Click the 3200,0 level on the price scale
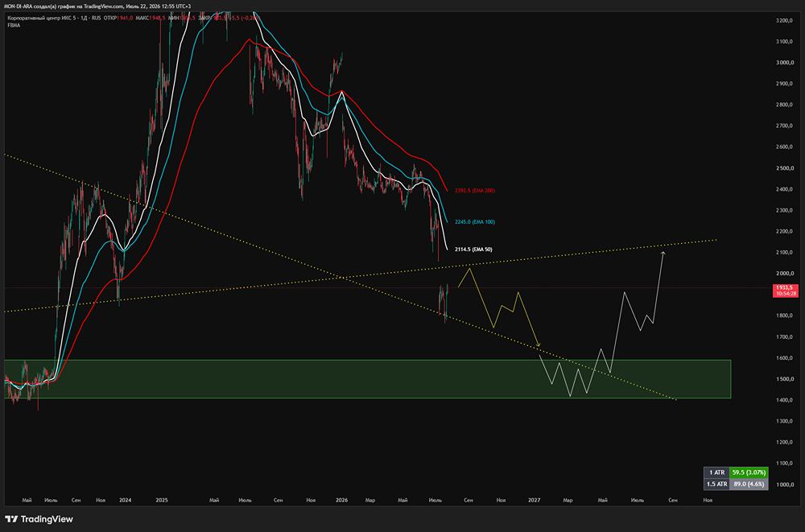The image size is (805, 532). tap(785, 21)
